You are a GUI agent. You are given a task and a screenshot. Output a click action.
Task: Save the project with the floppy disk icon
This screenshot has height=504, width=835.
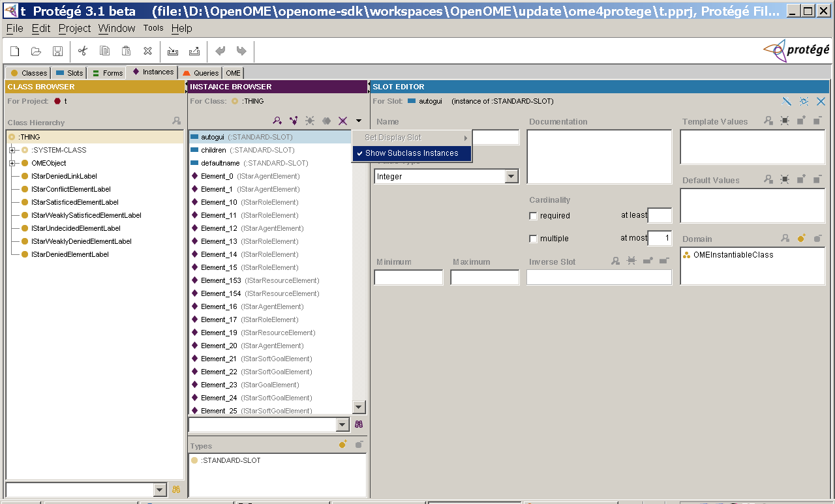click(58, 51)
